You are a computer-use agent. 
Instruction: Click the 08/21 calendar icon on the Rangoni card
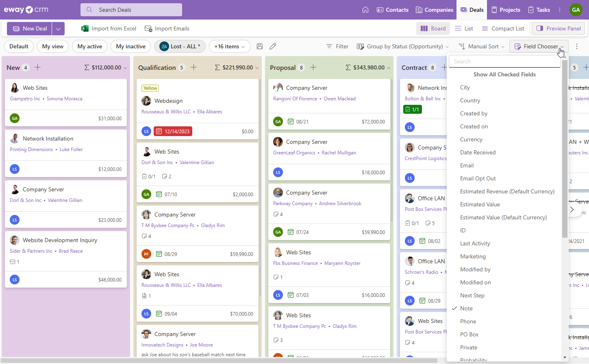point(291,121)
